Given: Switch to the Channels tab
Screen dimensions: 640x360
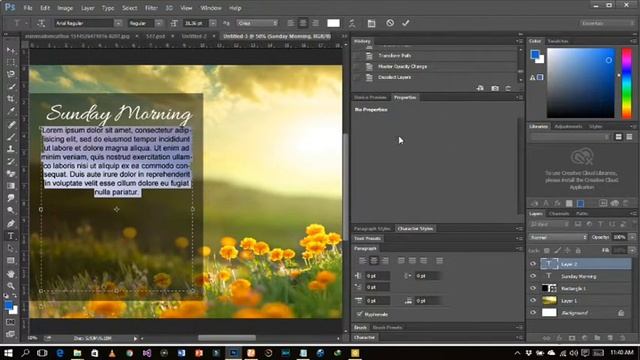Looking at the screenshot, I should click(559, 213).
